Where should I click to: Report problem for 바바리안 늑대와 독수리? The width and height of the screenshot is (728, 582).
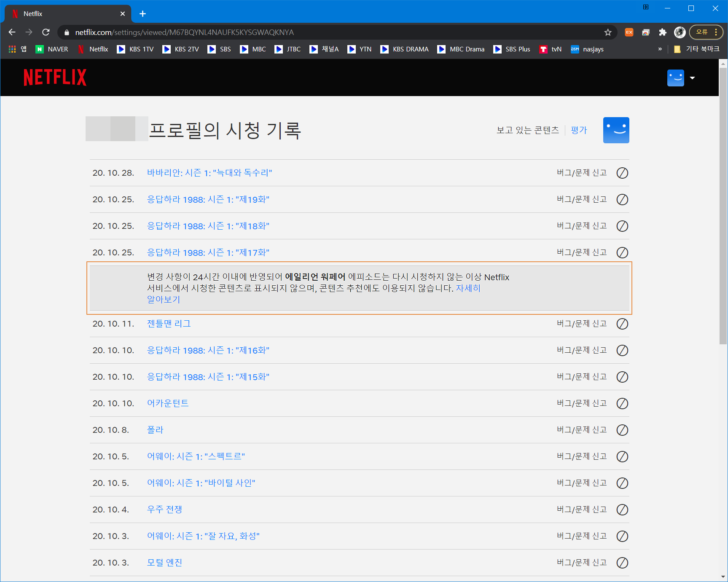(x=582, y=173)
